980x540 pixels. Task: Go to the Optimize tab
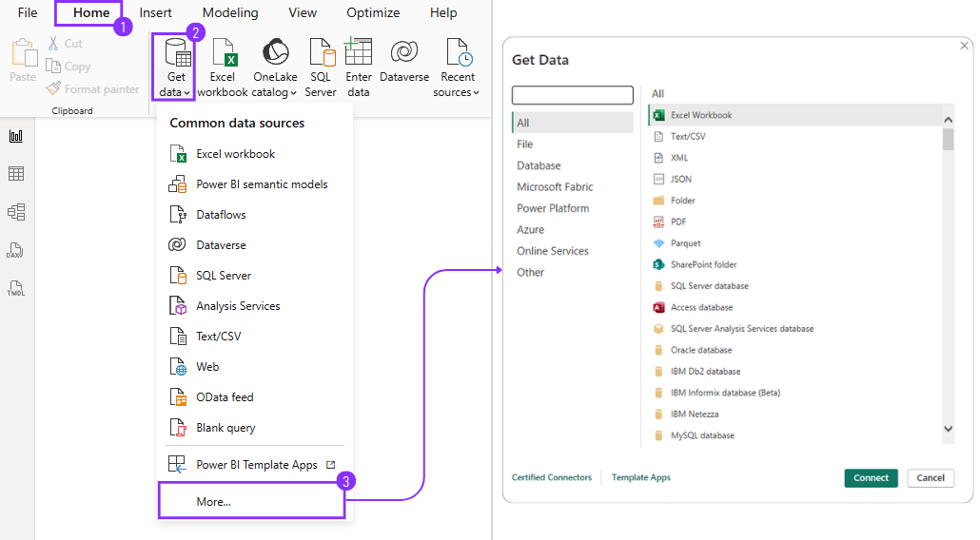[373, 12]
